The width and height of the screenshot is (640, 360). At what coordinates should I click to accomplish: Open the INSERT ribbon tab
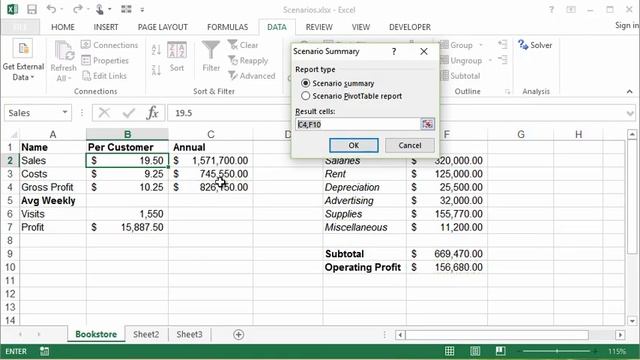106,27
